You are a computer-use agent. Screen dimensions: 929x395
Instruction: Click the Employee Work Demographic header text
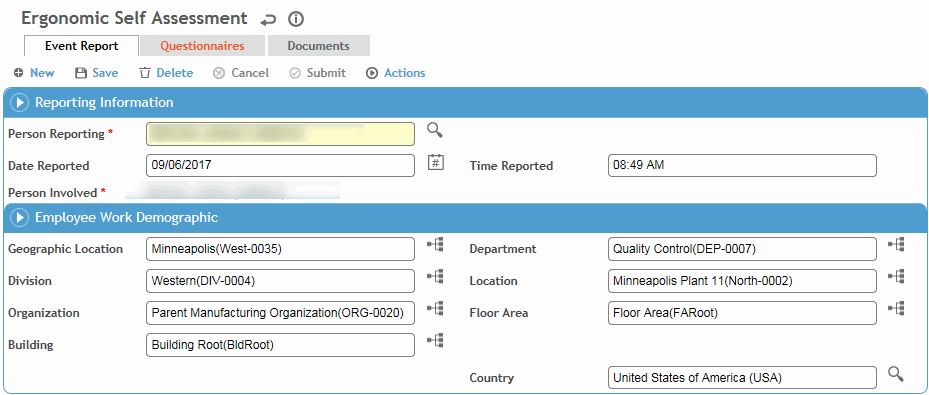pos(126,217)
